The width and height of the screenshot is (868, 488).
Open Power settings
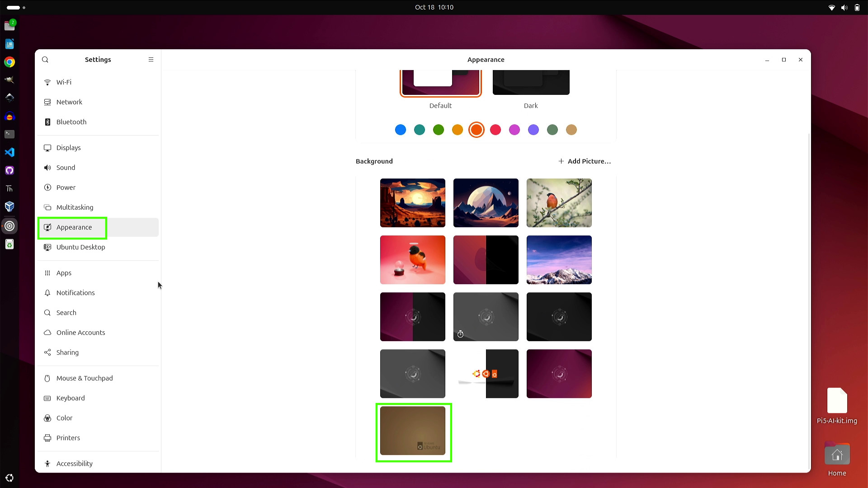point(66,187)
